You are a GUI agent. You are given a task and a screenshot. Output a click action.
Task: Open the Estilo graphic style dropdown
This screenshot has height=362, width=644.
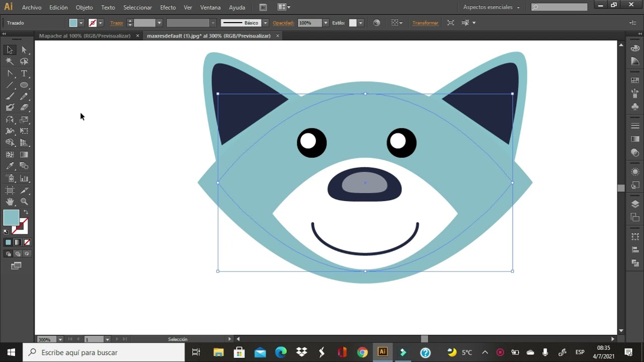[x=360, y=23]
